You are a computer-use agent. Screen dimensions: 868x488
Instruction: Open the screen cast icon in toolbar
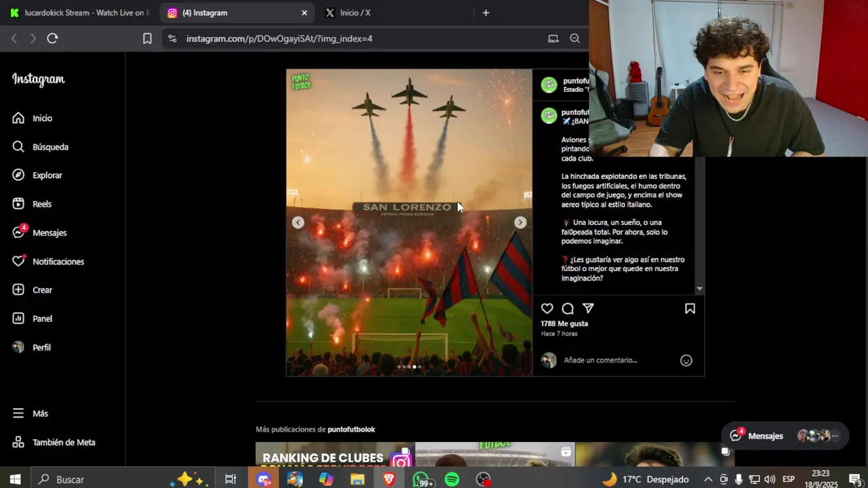(553, 39)
